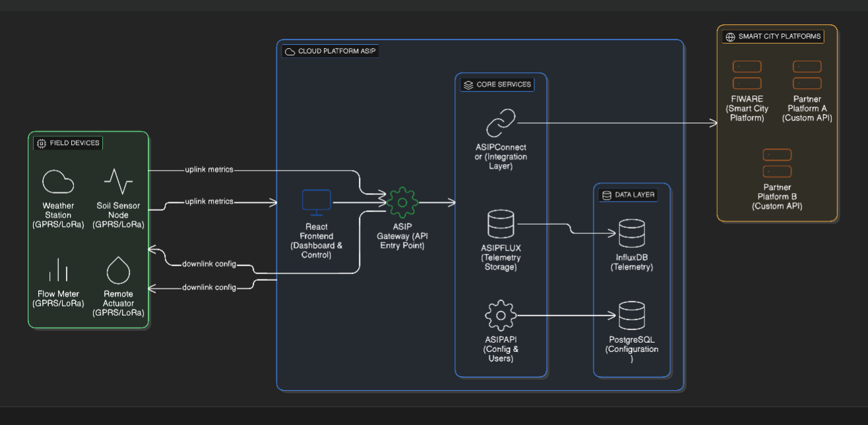Click the 'ASIPAPI (Config & Users)' label
The width and height of the screenshot is (868, 425).
point(501,349)
